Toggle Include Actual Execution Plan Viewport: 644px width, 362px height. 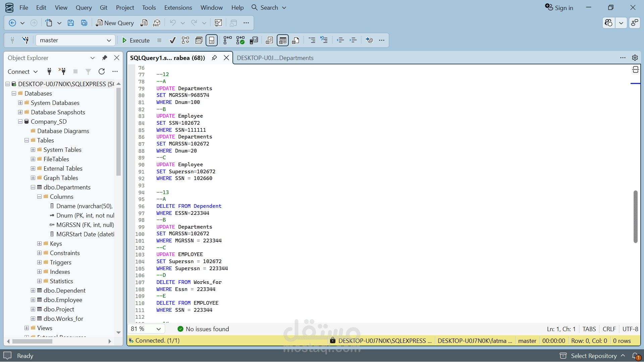[227, 40]
